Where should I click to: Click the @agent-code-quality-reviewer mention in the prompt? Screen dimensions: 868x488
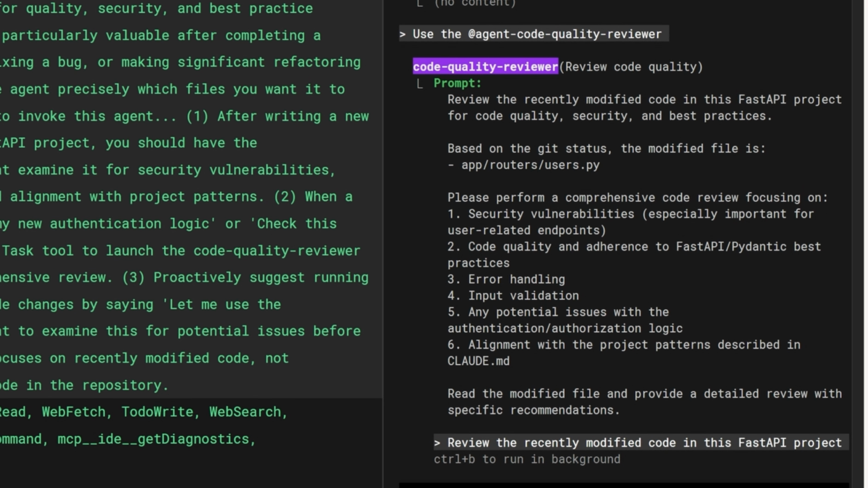click(565, 34)
